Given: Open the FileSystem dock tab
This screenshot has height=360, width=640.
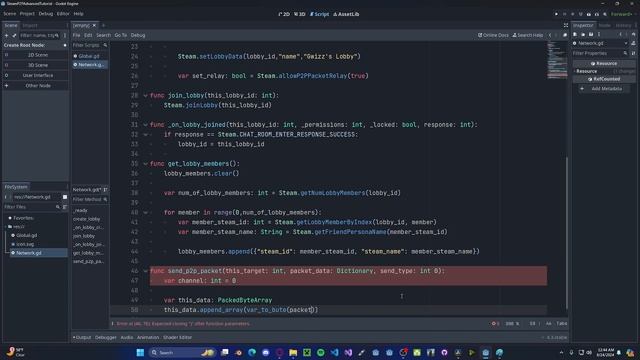Looking at the screenshot, I should (x=16, y=187).
